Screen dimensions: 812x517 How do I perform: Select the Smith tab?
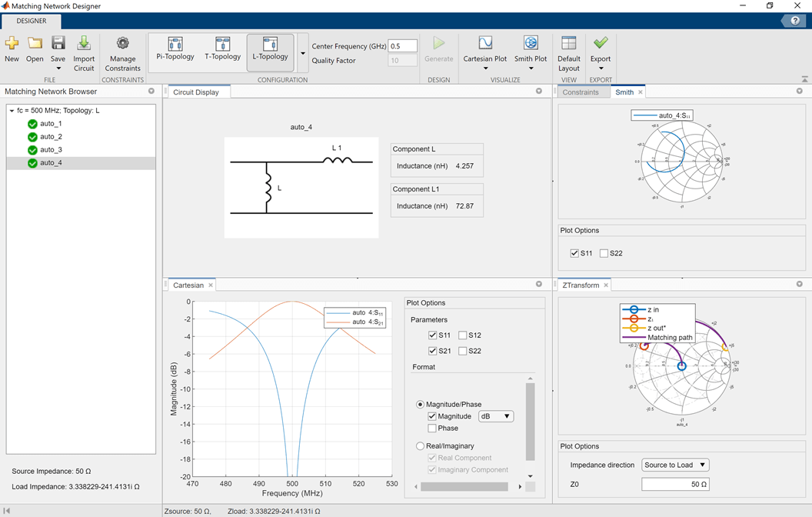(624, 92)
